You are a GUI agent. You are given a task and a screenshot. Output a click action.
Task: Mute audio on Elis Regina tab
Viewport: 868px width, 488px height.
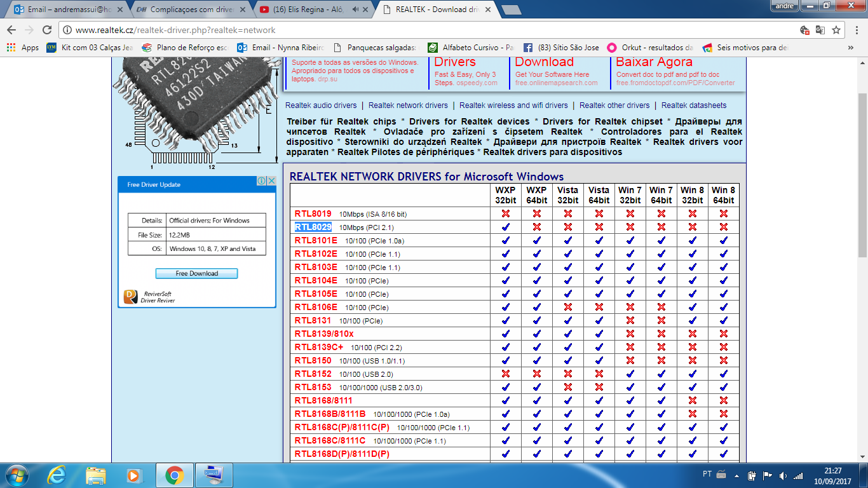pos(355,10)
